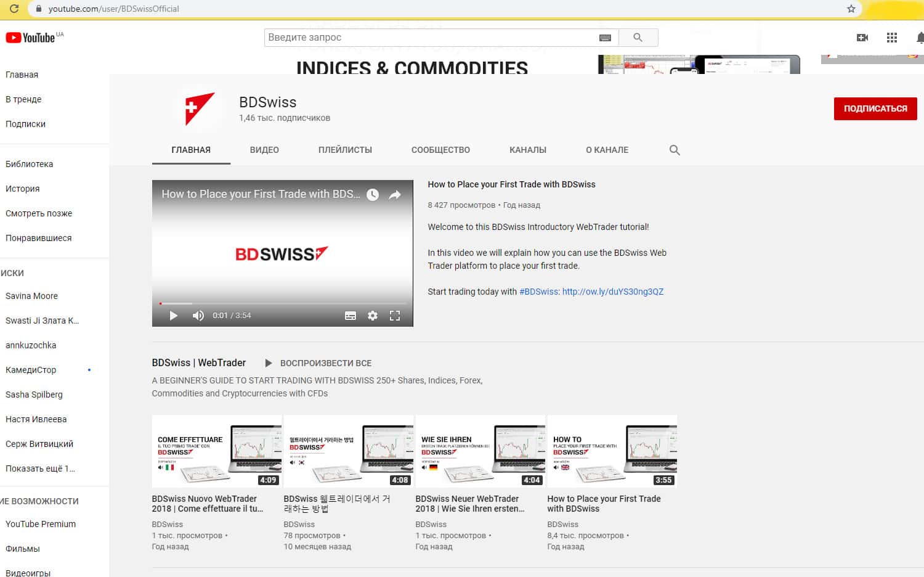
Task: Open the Каналы tab
Action: pyautogui.click(x=528, y=150)
